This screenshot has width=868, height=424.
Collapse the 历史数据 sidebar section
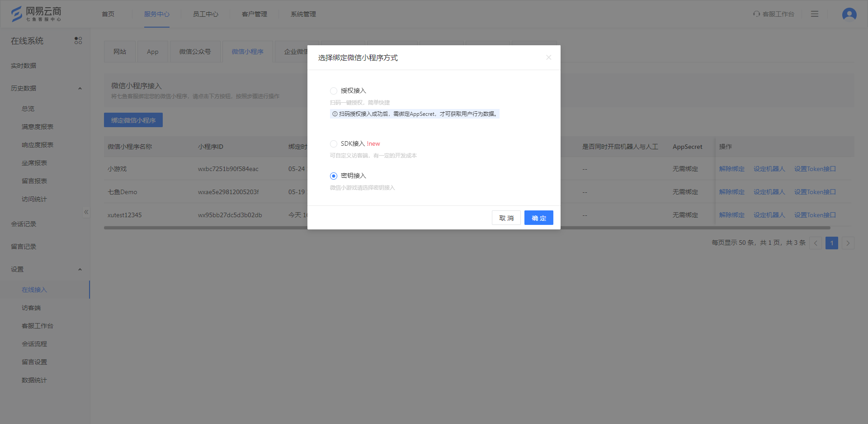tap(80, 88)
